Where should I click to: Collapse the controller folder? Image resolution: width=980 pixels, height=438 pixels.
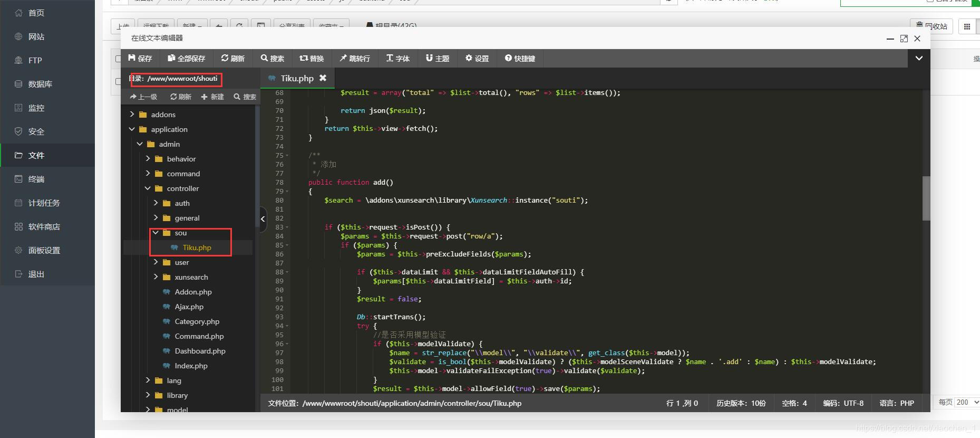tap(148, 188)
